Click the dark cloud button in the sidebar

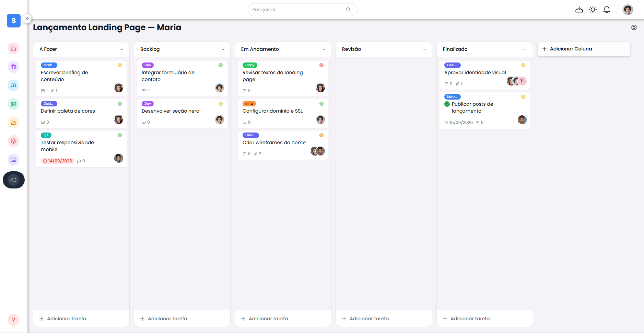coord(14,180)
